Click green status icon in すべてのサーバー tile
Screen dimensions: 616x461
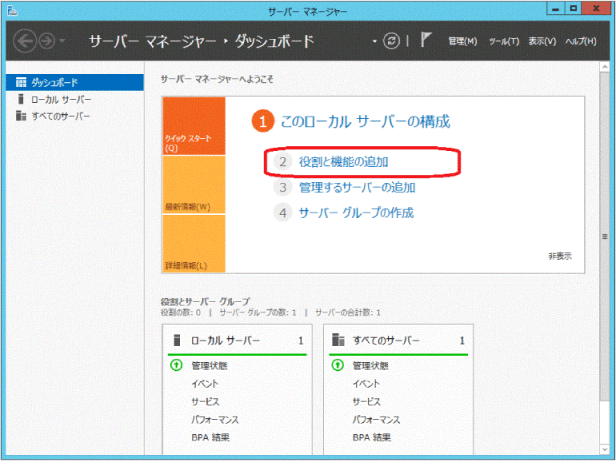337,365
